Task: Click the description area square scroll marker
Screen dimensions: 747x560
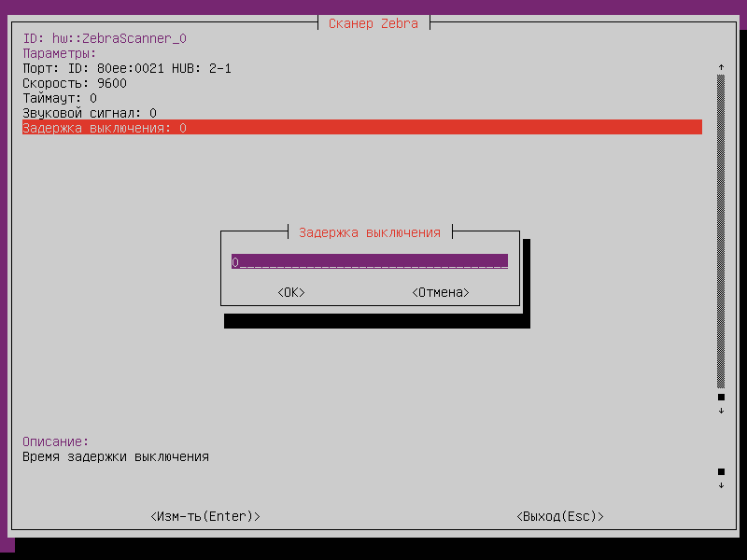Action: tap(721, 471)
